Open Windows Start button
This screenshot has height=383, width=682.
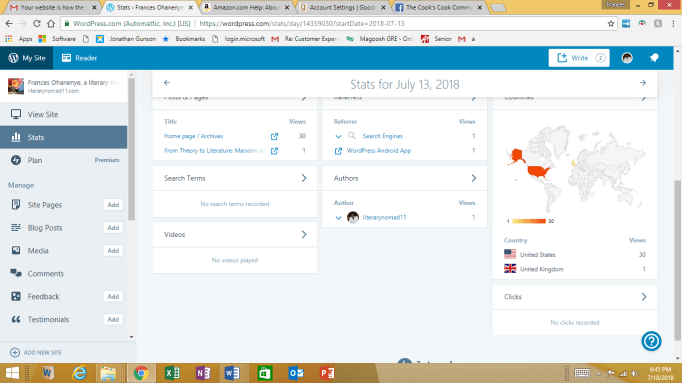pyautogui.click(x=13, y=373)
